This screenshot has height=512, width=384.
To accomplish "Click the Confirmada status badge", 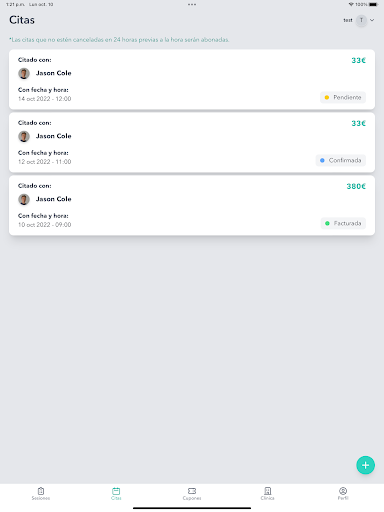I will (341, 160).
